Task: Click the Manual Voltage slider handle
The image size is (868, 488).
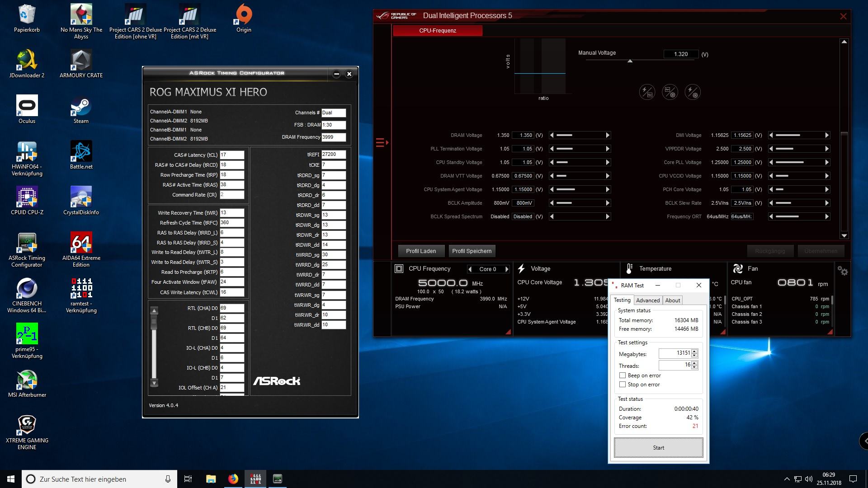Action: click(x=630, y=61)
